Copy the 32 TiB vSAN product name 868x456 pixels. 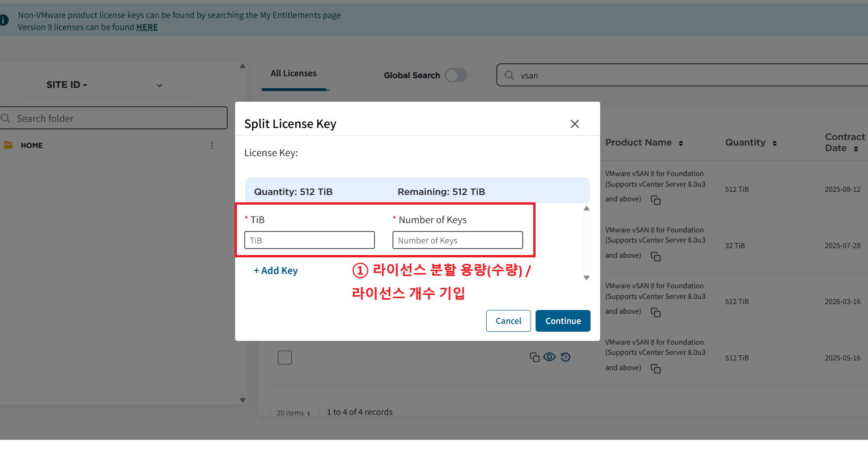coord(656,256)
